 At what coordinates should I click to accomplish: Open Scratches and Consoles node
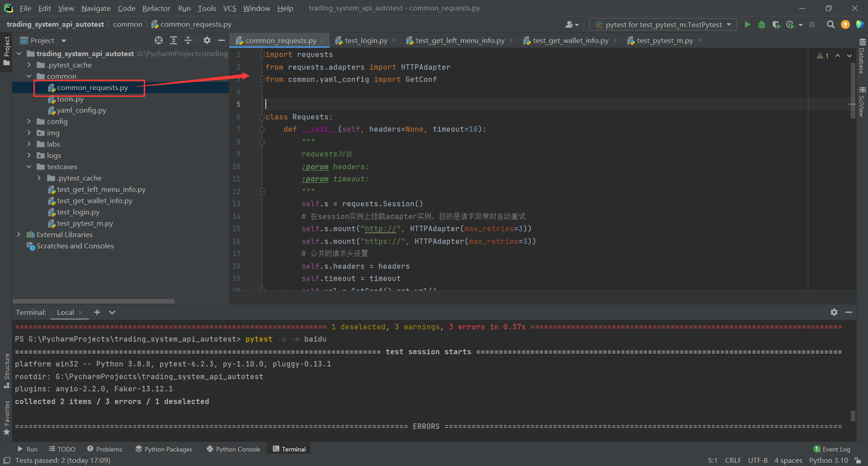tap(75, 246)
